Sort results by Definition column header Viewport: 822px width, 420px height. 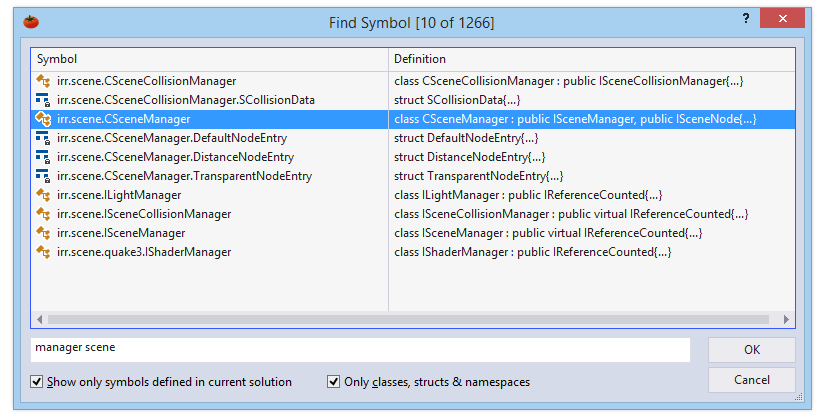coord(590,59)
